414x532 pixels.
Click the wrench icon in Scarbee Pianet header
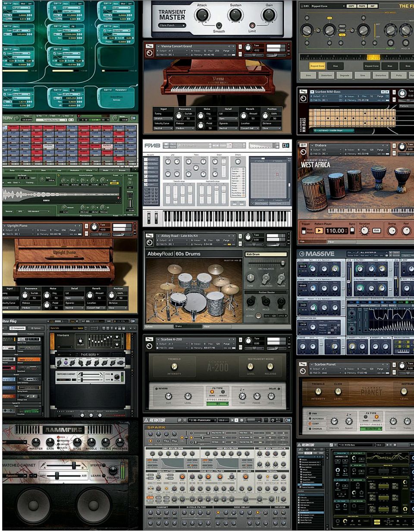pyautogui.click(x=304, y=364)
